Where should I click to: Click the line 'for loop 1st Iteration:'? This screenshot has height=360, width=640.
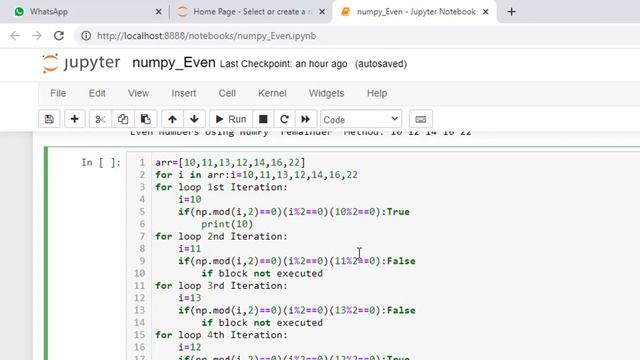click(221, 187)
